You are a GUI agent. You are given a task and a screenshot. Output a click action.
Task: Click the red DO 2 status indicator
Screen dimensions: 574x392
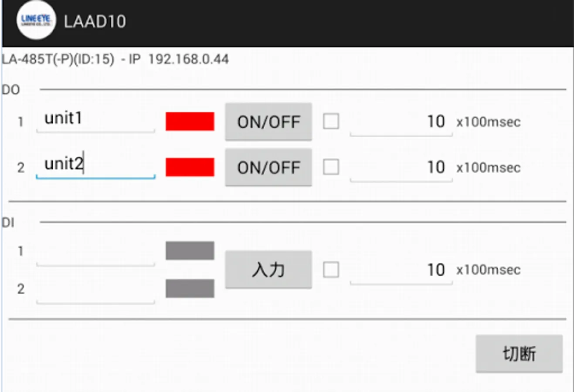[x=190, y=167]
